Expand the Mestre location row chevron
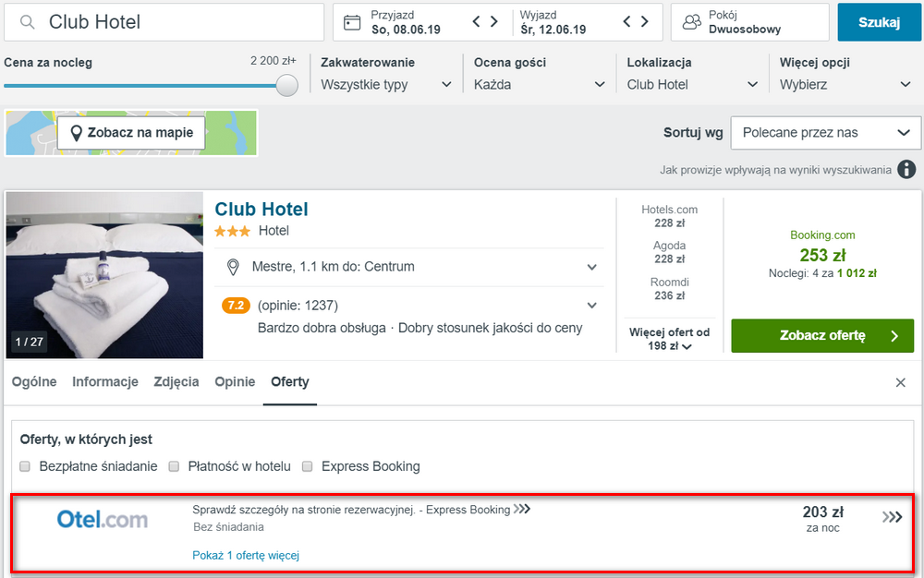Screen dimensions: 924x578 click(591, 267)
